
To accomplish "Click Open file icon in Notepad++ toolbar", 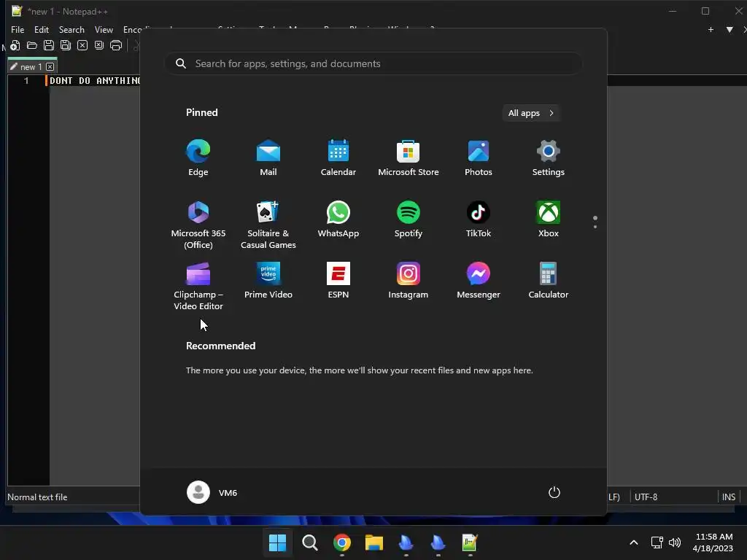I will click(x=32, y=45).
